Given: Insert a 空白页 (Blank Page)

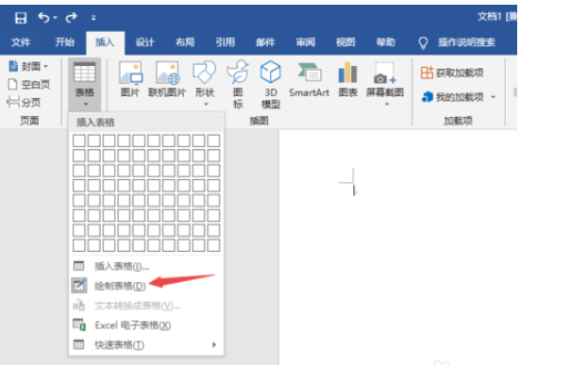Looking at the screenshot, I should (29, 84).
